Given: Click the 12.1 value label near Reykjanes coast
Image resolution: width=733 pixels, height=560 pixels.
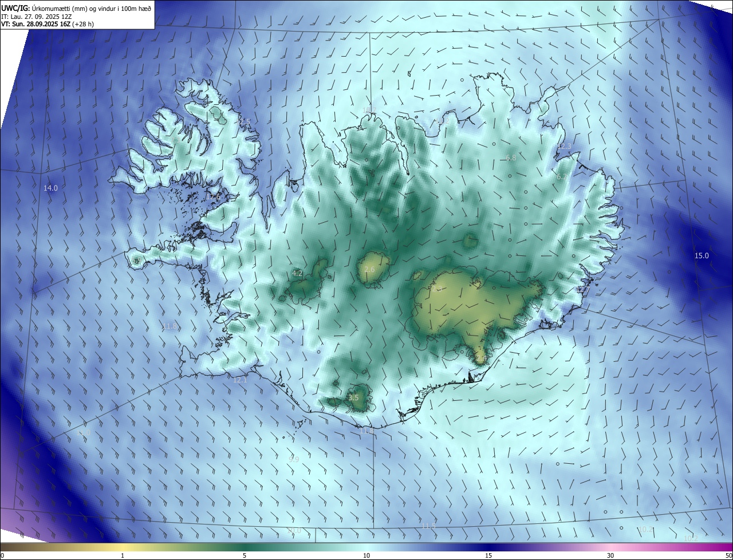Looking at the screenshot, I should coord(240,380).
